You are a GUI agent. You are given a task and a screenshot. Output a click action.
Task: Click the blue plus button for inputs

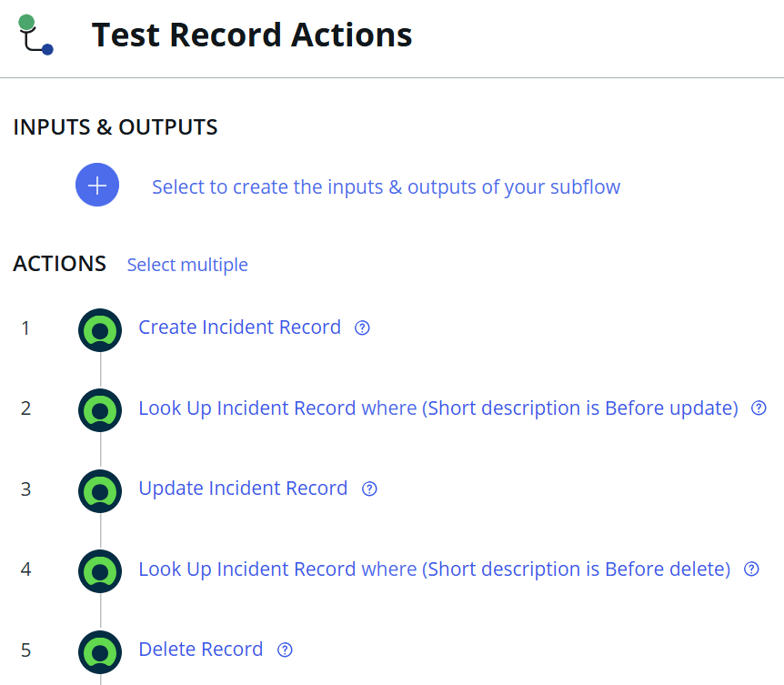point(97,186)
